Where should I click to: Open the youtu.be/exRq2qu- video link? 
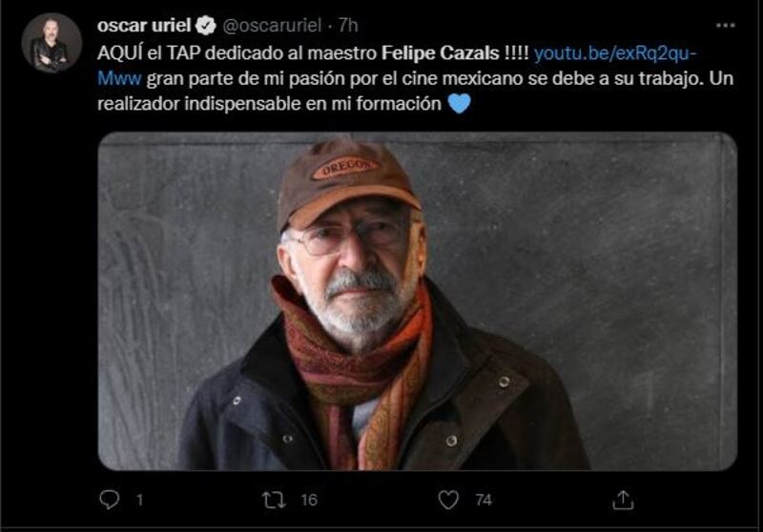[x=615, y=52]
